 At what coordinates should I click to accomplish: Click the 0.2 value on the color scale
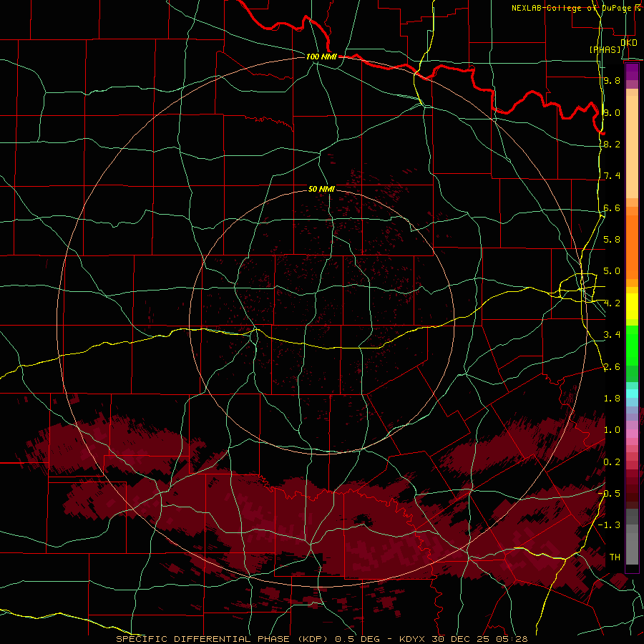(x=612, y=462)
